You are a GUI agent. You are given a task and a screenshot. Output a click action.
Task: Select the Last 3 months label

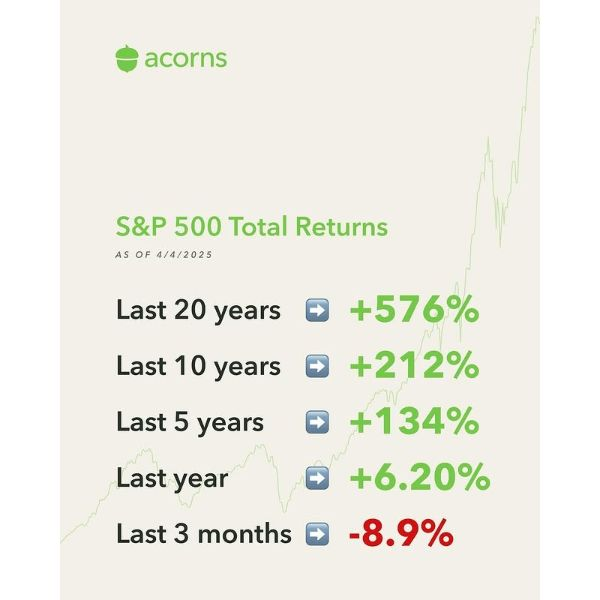(x=204, y=533)
